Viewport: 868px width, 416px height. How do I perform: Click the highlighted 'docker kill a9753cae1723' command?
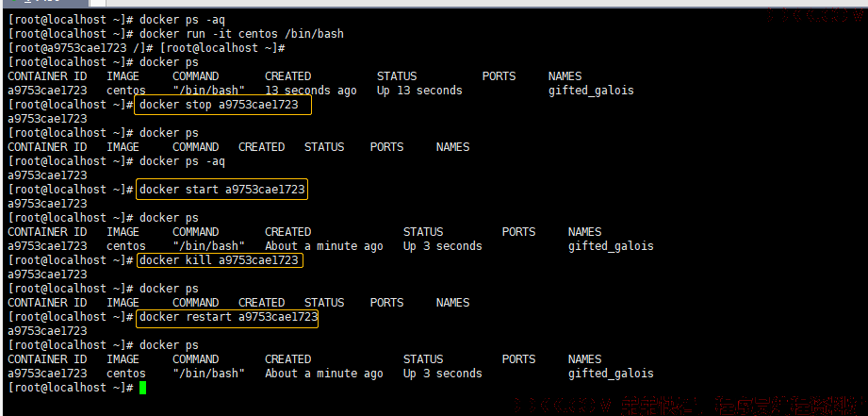220,260
